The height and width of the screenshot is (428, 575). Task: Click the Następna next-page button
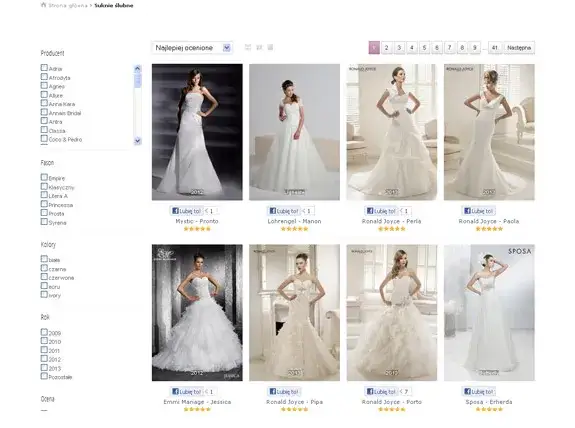click(x=519, y=48)
